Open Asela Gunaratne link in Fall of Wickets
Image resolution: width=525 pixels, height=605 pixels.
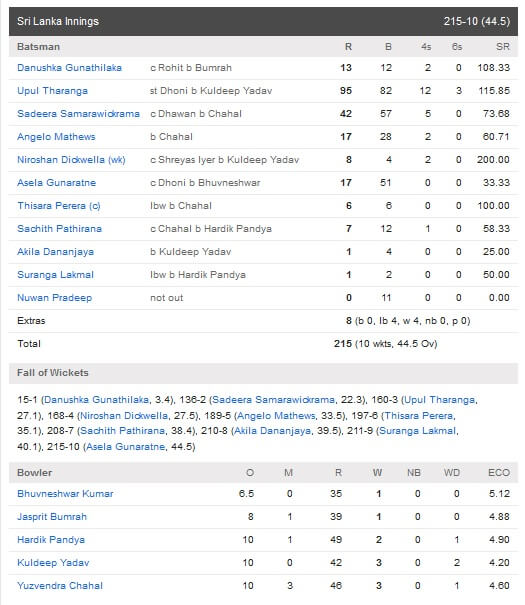[x=126, y=447]
